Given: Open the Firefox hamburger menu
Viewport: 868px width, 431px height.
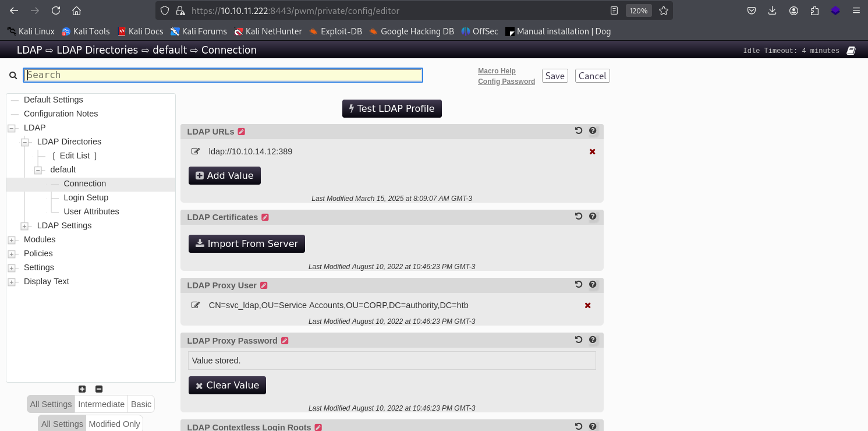Looking at the screenshot, I should [x=856, y=10].
